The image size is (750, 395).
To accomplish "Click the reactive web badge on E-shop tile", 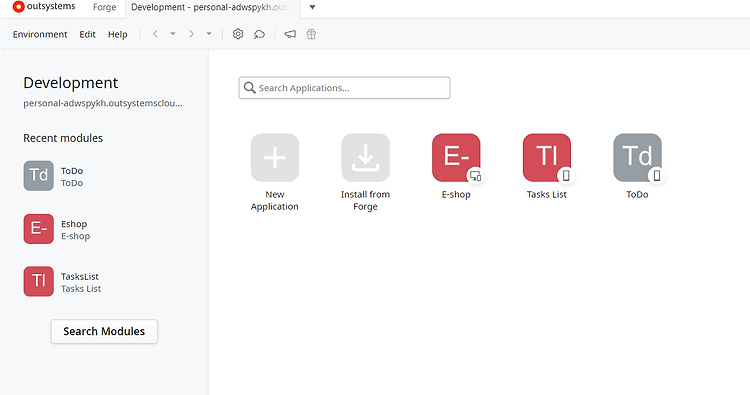I will (x=475, y=176).
